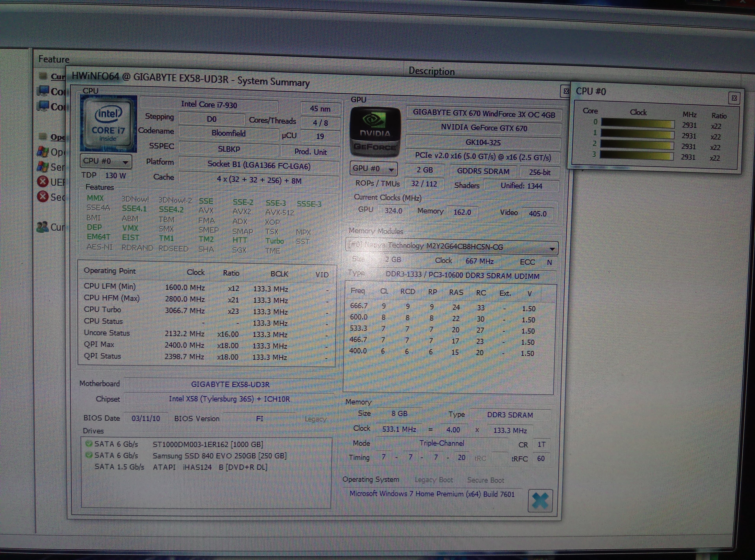Click the 666.7 memory timing row

[443, 307]
